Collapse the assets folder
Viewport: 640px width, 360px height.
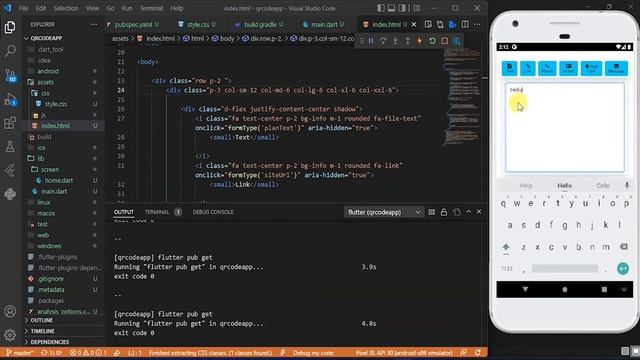tap(63, 82)
